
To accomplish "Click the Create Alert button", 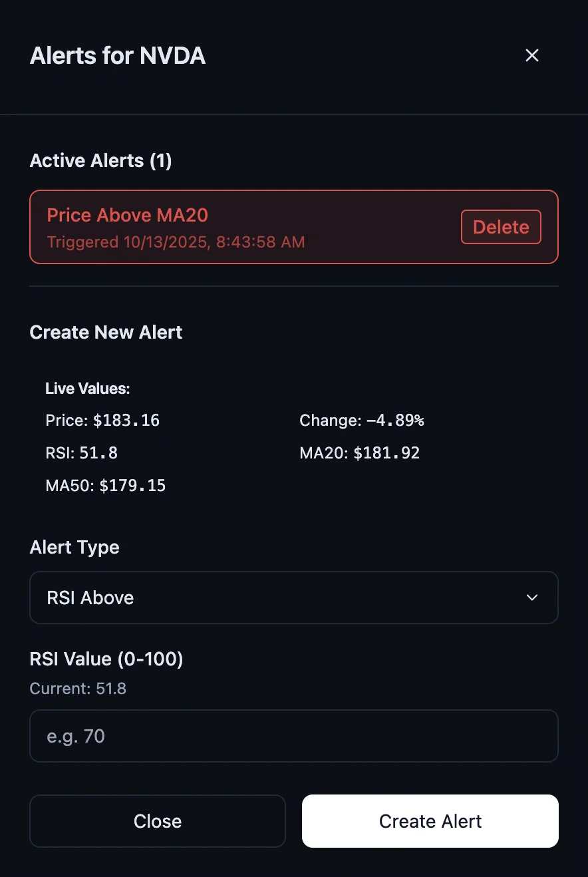I will pos(430,821).
